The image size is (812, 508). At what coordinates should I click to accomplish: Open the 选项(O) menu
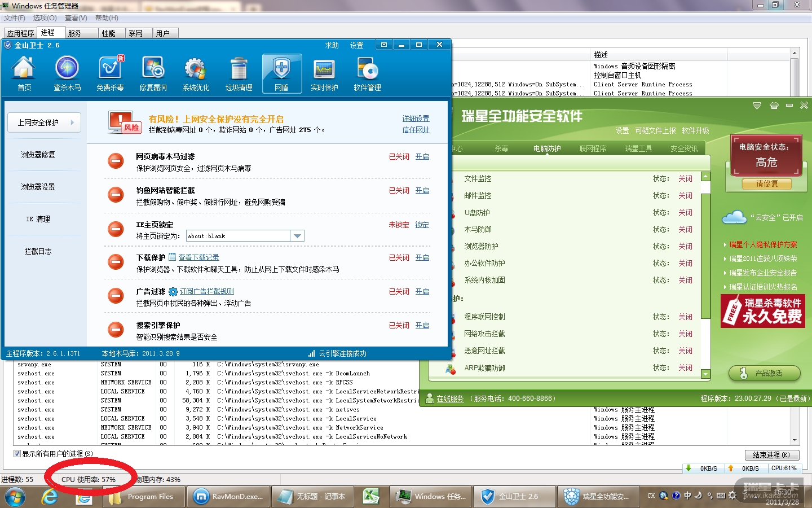[x=45, y=18]
